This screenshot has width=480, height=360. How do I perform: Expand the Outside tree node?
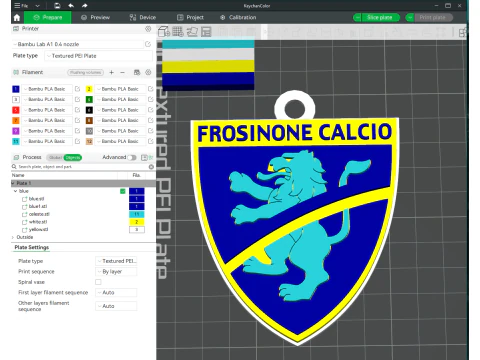[x=13, y=237]
